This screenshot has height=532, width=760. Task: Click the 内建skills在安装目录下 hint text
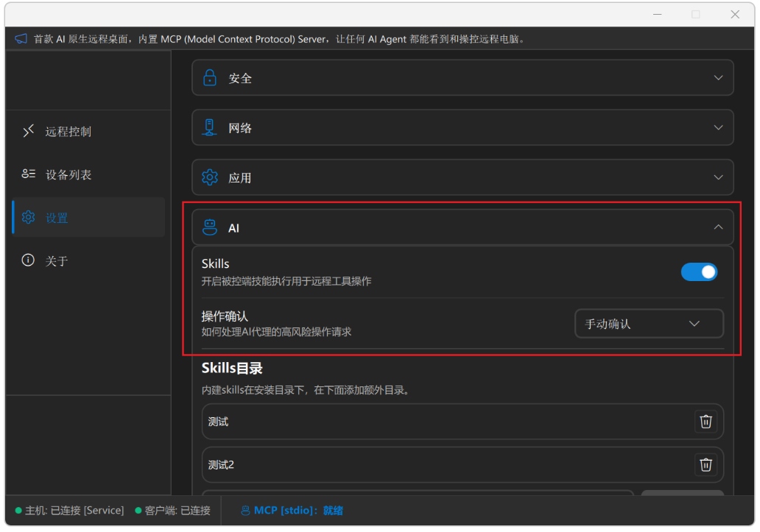click(x=306, y=390)
